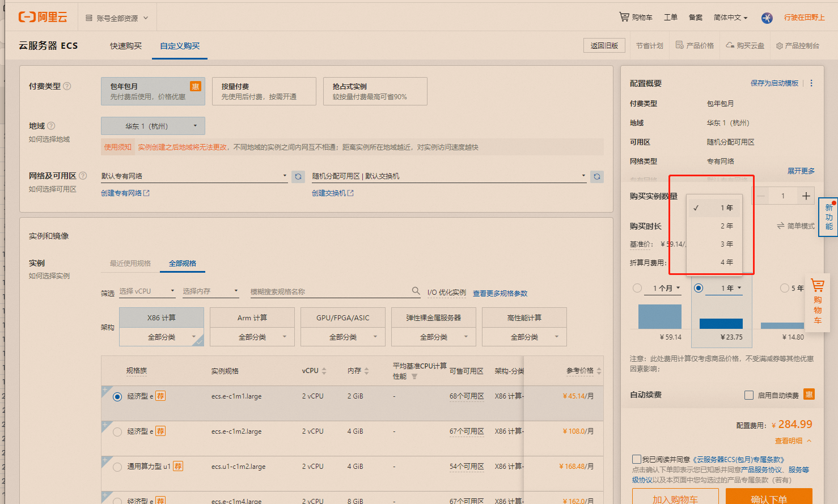The image size is (838, 504).
Task: Open the 账号全部资源 dropdown
Action: [117, 18]
